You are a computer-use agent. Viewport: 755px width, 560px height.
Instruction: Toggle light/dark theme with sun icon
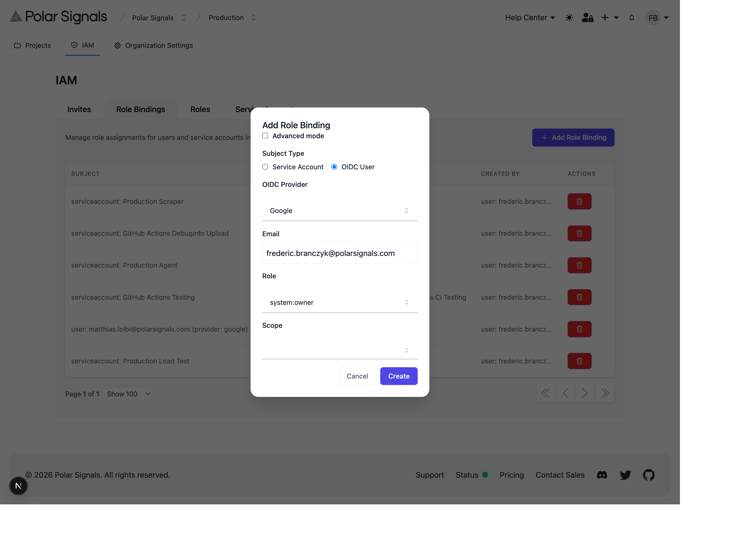click(569, 17)
